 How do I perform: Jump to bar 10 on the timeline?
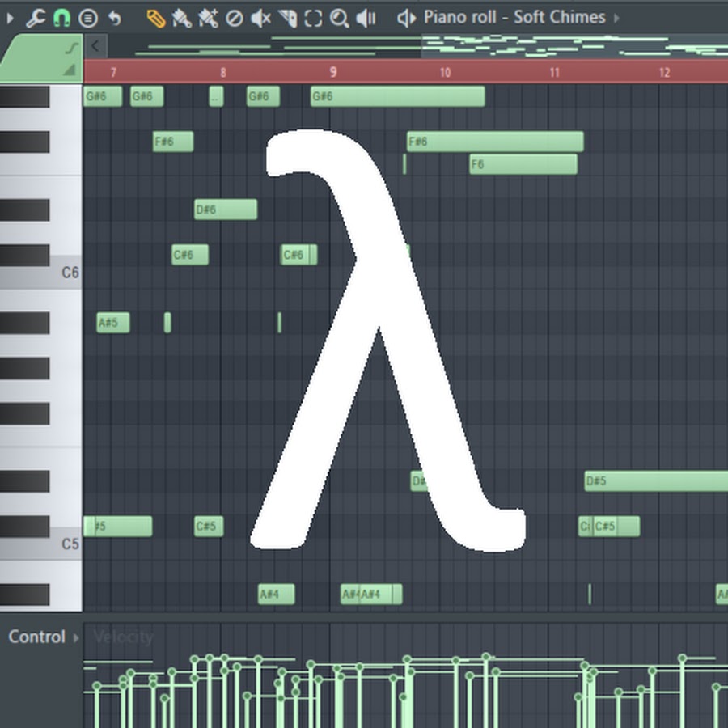point(445,72)
